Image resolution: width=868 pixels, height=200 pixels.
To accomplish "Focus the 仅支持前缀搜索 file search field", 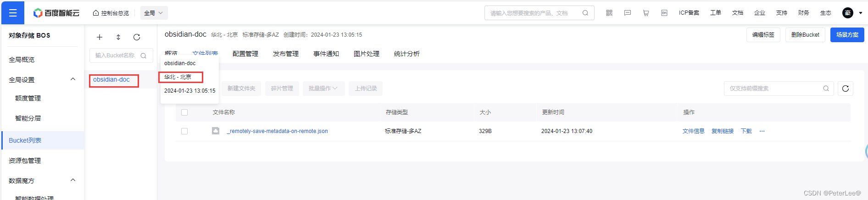I will coord(779,89).
